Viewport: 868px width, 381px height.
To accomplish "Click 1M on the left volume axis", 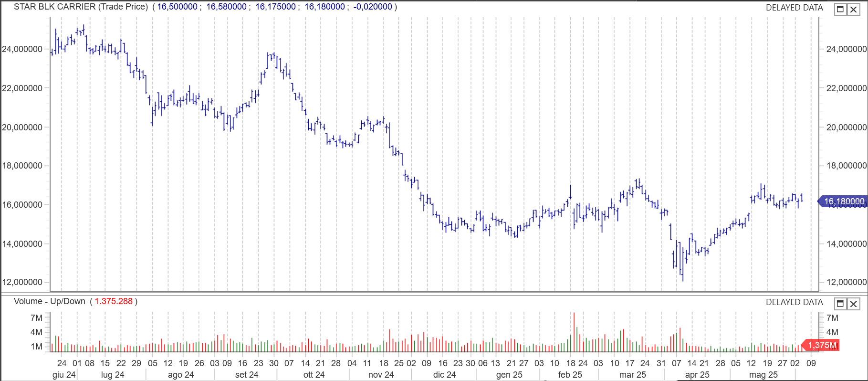I will (37, 347).
